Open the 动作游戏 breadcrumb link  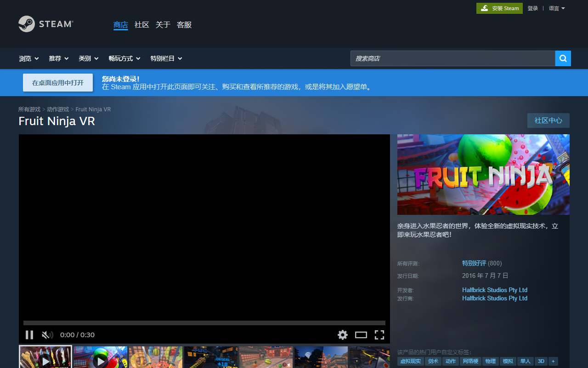click(x=58, y=109)
